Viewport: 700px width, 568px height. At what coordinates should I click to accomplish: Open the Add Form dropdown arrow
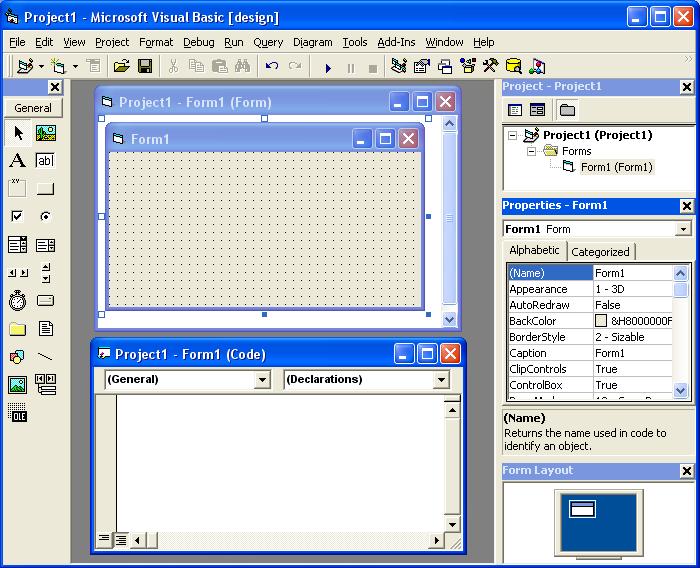[x=75, y=67]
